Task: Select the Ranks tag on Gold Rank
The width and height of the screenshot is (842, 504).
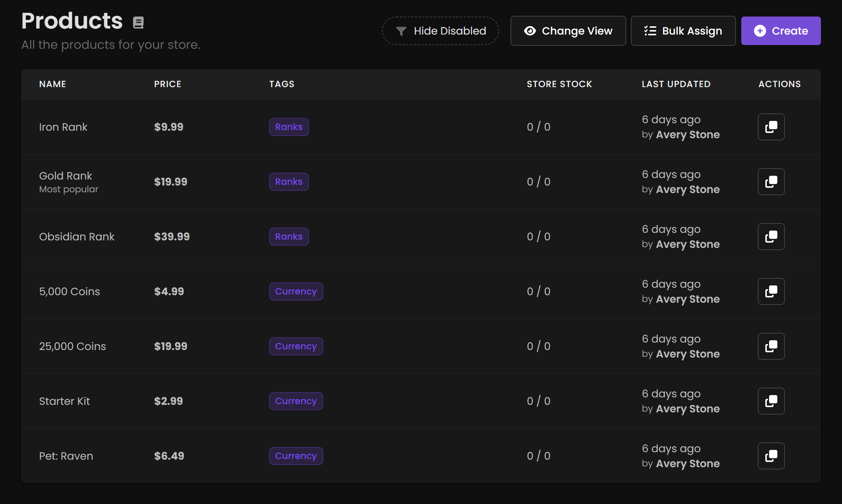Action: click(x=289, y=182)
